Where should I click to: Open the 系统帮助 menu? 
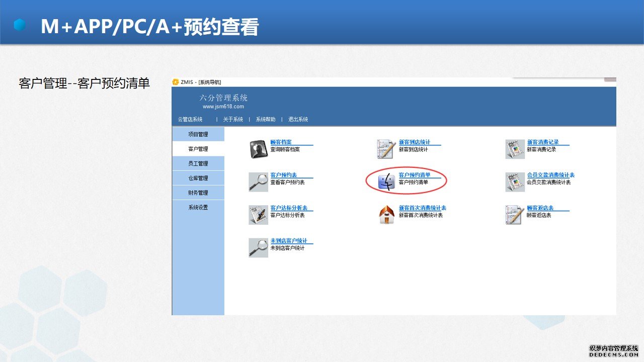pos(266,119)
